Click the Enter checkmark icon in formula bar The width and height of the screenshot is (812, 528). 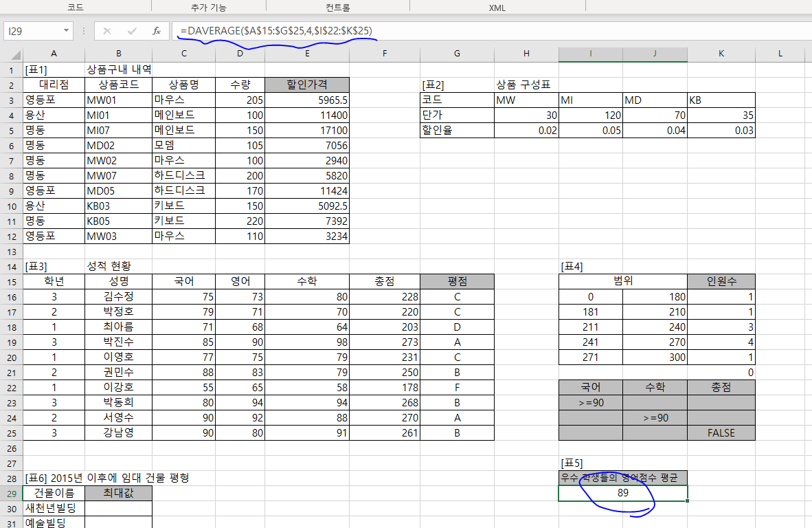(132, 31)
